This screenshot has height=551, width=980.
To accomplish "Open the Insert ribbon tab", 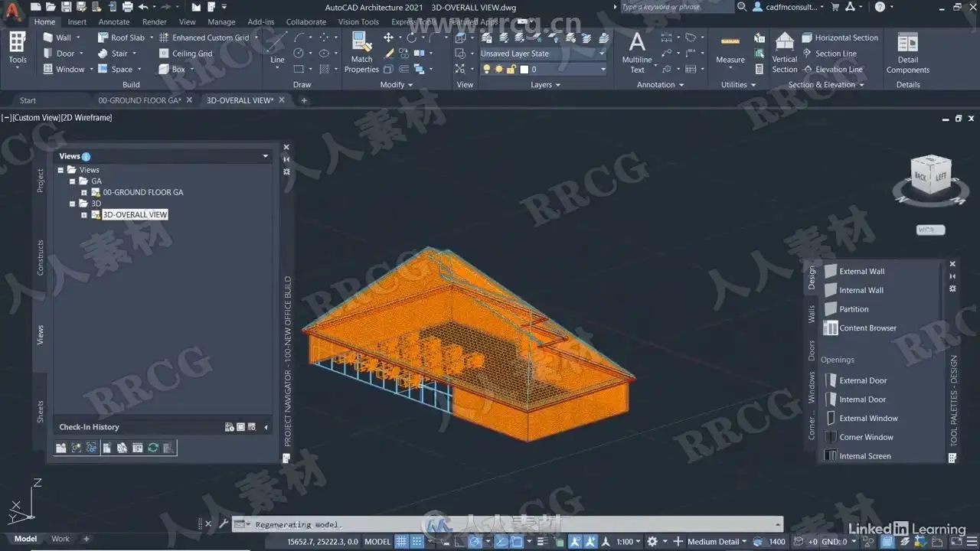I will click(x=77, y=22).
